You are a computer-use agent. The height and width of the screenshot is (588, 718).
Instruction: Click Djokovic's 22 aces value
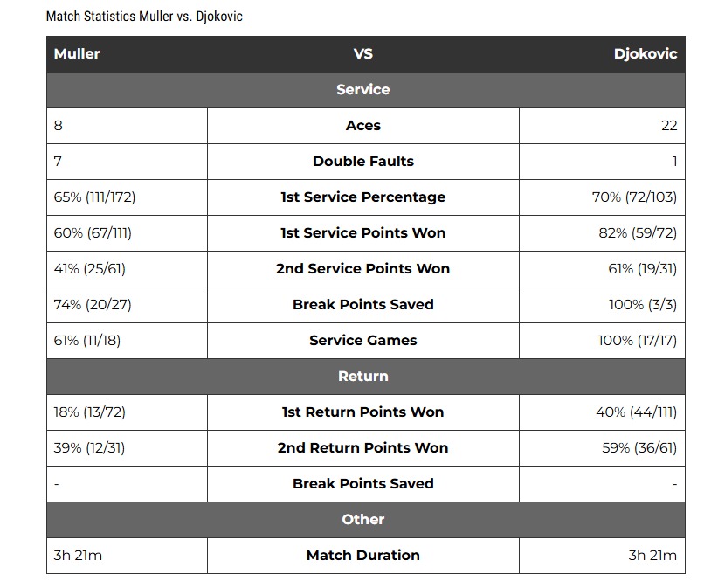tap(669, 126)
